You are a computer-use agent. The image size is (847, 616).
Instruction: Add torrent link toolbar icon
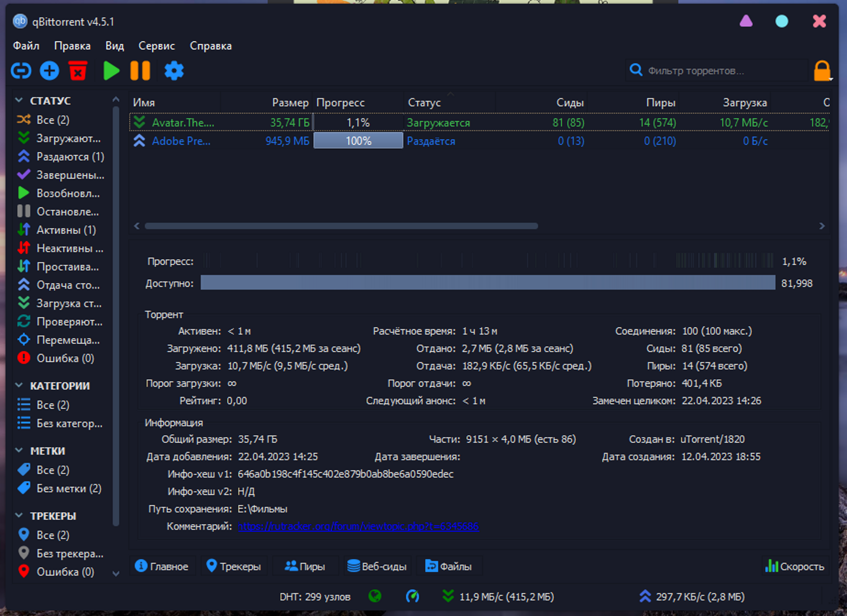[x=21, y=71]
